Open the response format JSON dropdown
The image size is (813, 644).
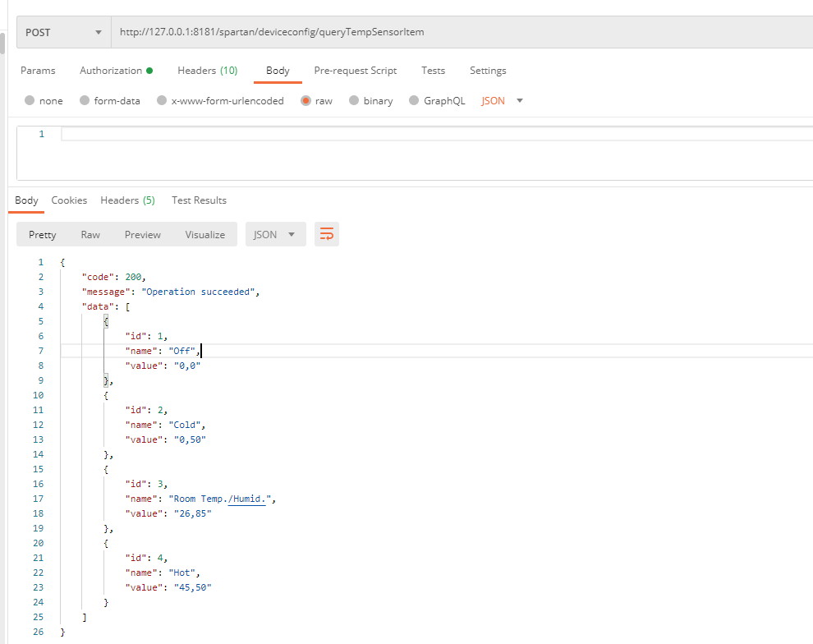pyautogui.click(x=275, y=234)
